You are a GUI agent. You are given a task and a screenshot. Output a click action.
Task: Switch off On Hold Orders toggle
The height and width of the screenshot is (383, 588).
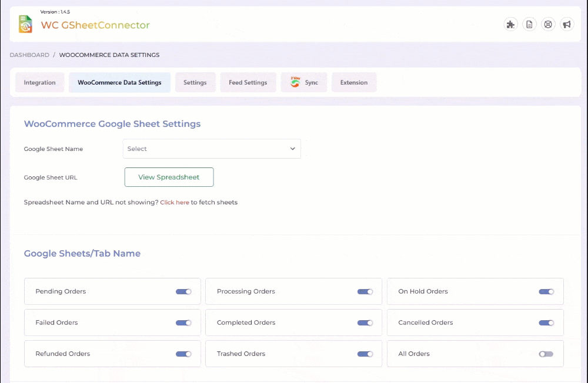(x=546, y=291)
